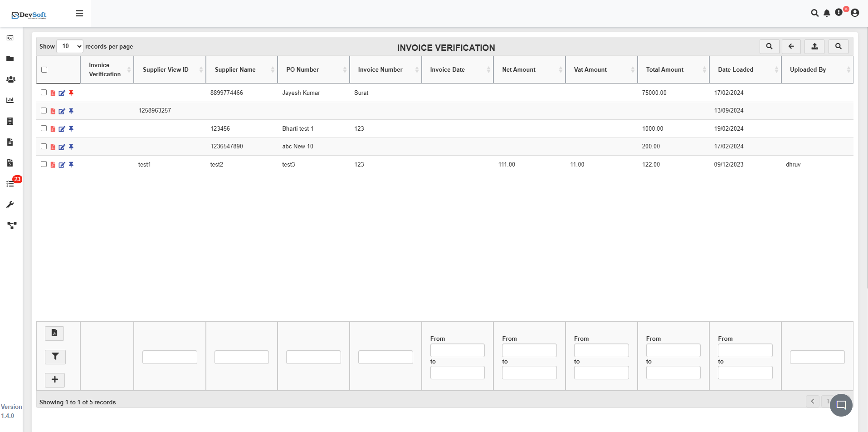Select the checkbox on the abc New 10 row

(44, 146)
